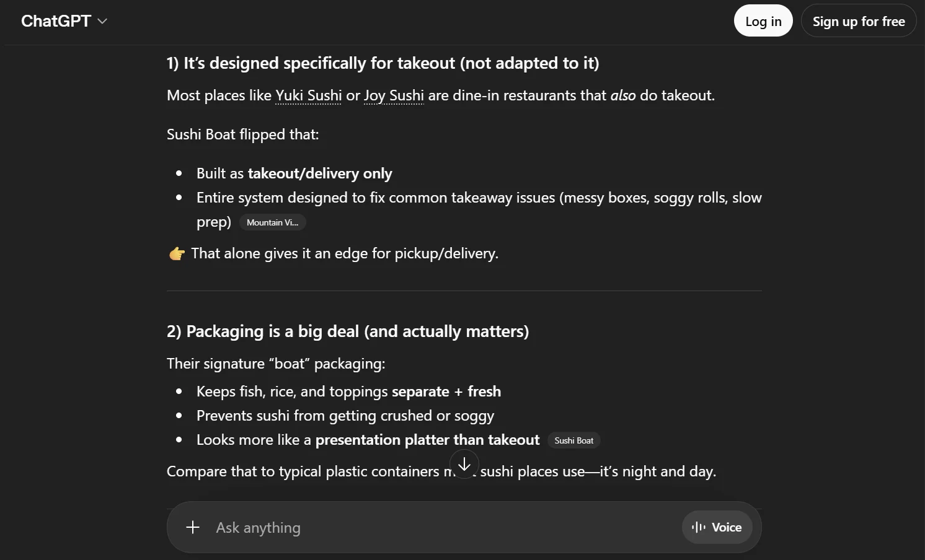Viewport: 925px width, 560px height.
Task: Click the Voice waveform icon
Action: (697, 527)
